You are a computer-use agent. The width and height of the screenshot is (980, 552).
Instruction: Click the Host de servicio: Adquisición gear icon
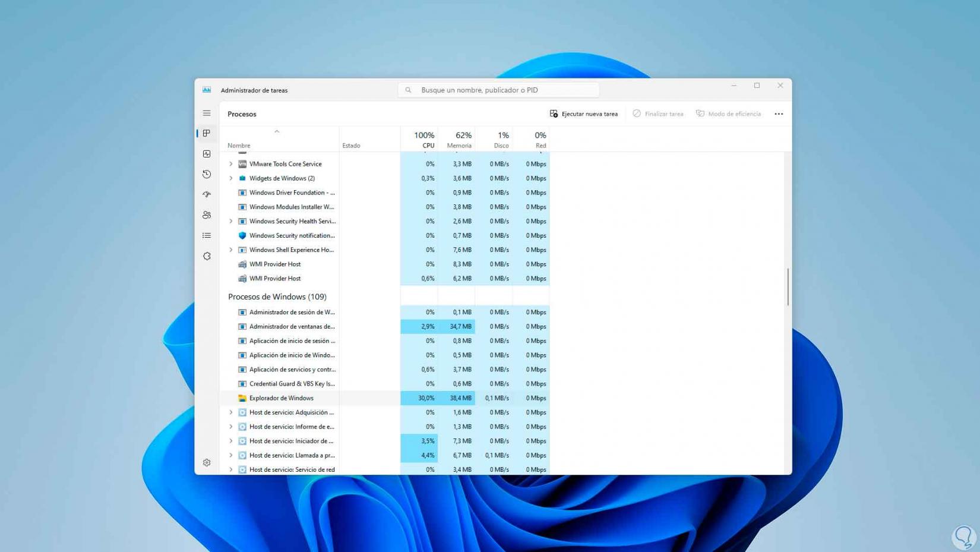242,412
